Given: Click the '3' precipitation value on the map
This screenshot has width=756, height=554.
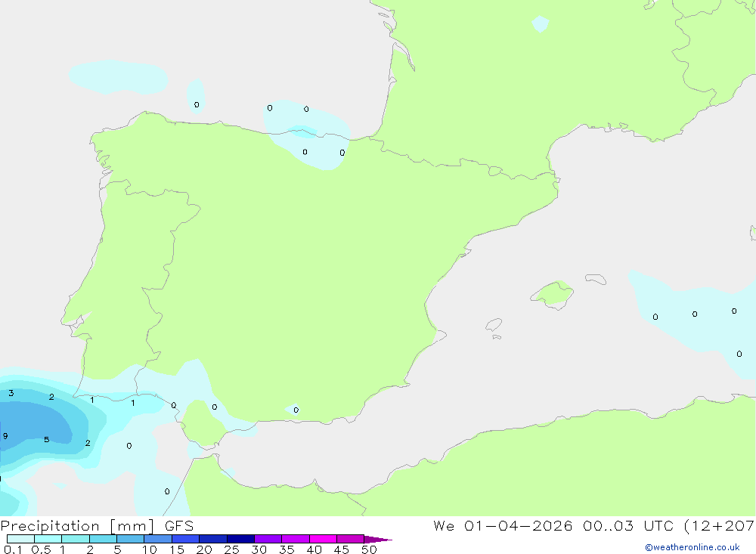Looking at the screenshot, I should click(x=11, y=393).
